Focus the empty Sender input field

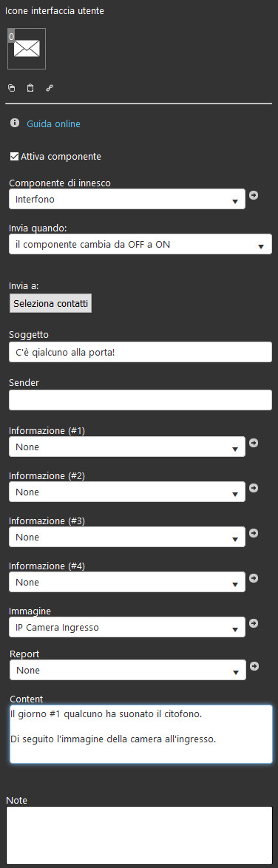[x=140, y=400]
